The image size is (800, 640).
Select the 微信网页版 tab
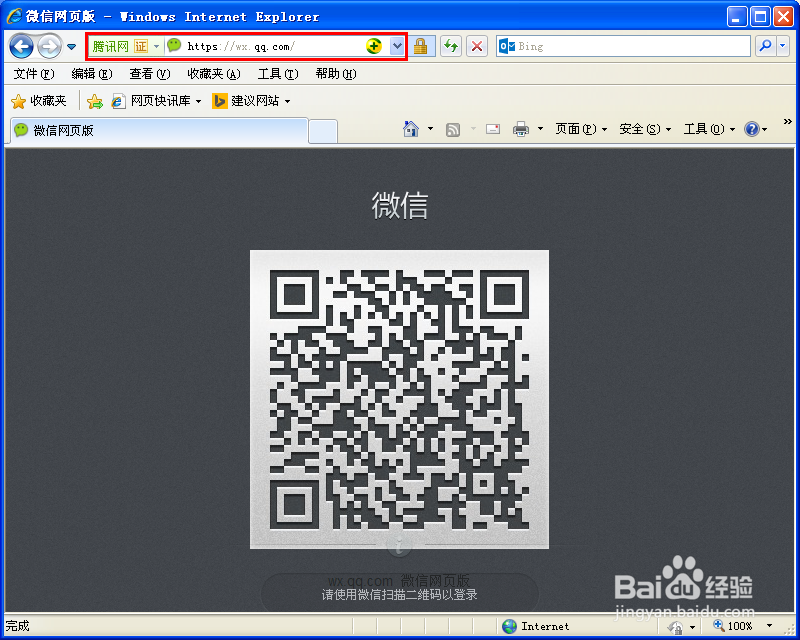[158, 131]
